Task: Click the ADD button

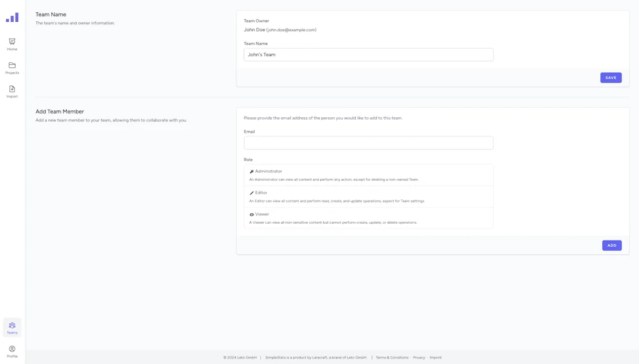Action: [x=611, y=245]
